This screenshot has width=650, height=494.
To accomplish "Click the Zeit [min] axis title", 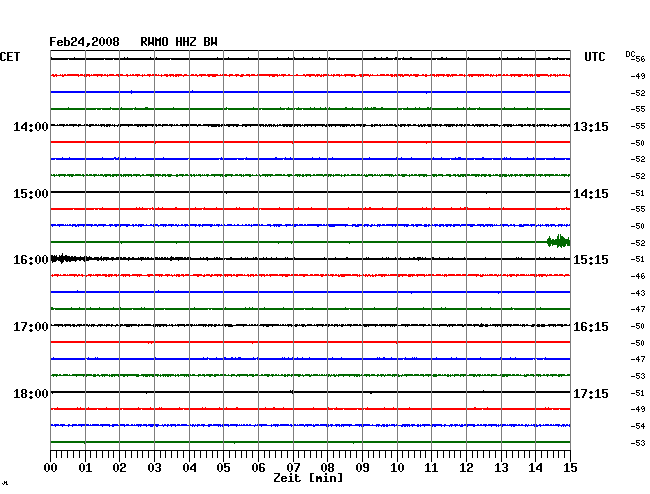I will (x=308, y=478).
